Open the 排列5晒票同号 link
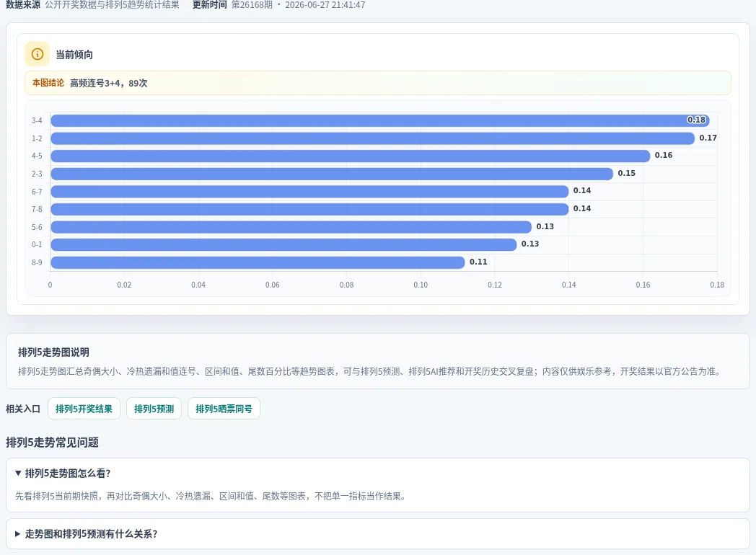The height and width of the screenshot is (555, 756). click(224, 409)
